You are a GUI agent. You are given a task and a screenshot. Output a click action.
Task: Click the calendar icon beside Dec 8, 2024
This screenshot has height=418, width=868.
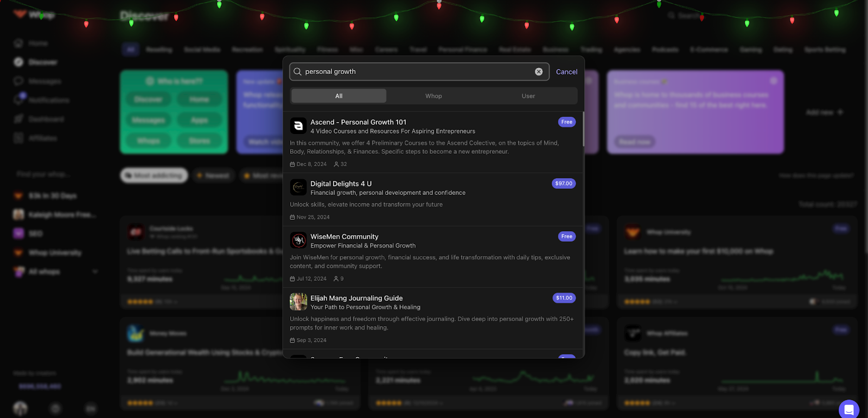(x=292, y=164)
